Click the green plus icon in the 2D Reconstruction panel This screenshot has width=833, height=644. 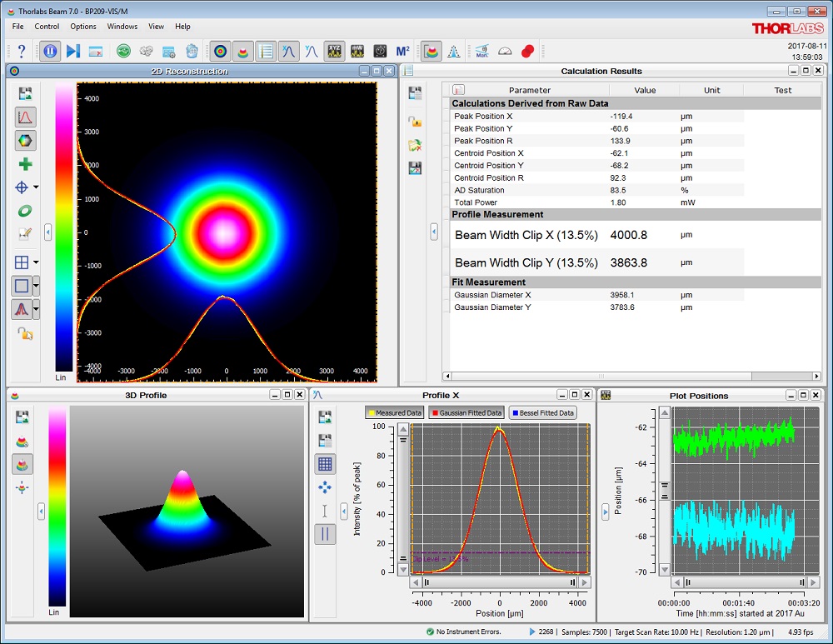(24, 163)
